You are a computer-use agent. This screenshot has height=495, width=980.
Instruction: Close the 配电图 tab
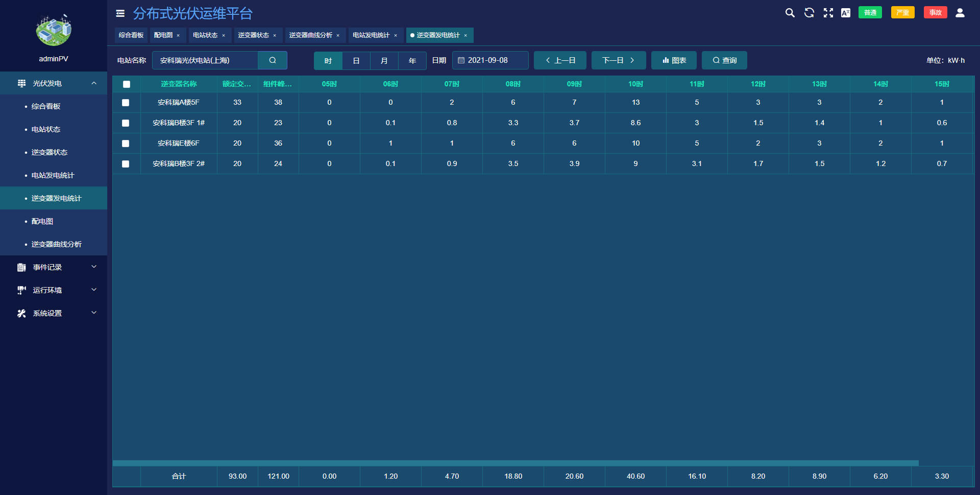point(178,36)
